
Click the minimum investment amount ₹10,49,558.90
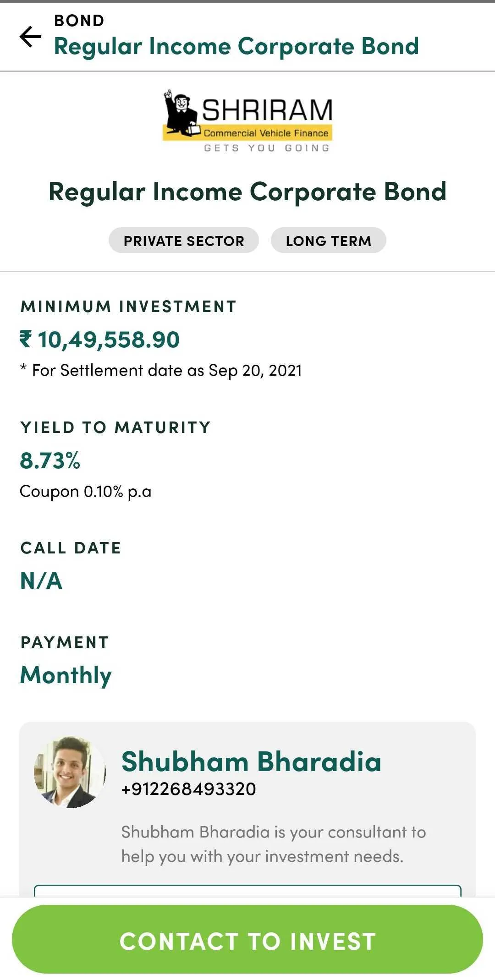tap(100, 339)
